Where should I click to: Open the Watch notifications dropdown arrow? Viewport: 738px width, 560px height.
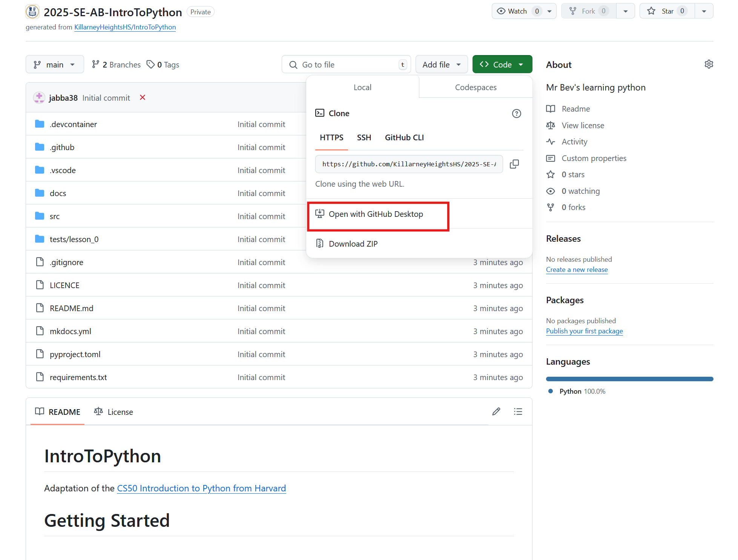[549, 11]
